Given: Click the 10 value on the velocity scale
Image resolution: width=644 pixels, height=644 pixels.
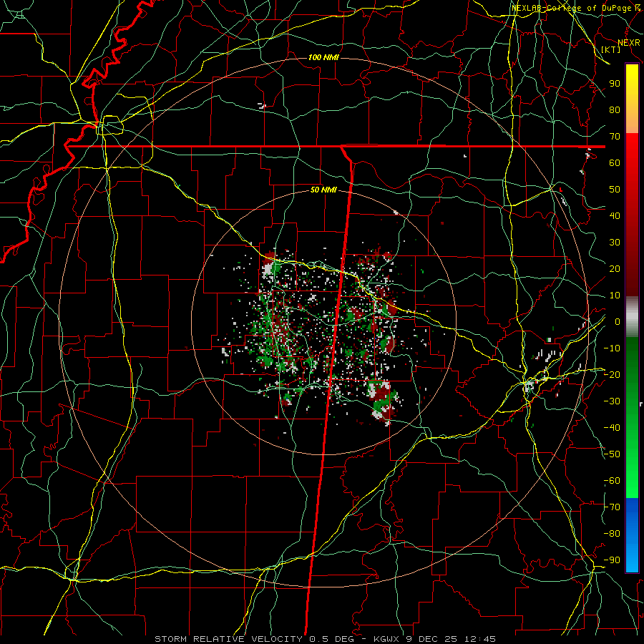Looking at the screenshot, I should pyautogui.click(x=615, y=296).
